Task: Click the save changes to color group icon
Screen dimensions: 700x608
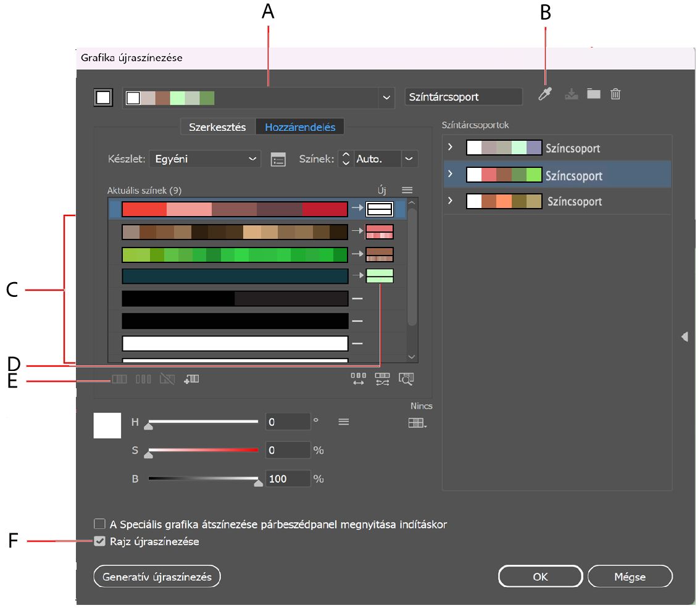Action: pyautogui.click(x=571, y=94)
